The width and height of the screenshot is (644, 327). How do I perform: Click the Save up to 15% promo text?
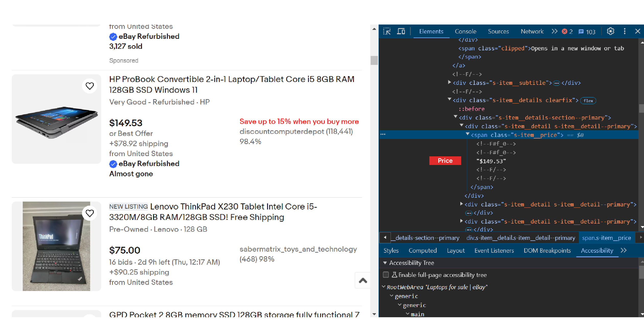click(299, 122)
